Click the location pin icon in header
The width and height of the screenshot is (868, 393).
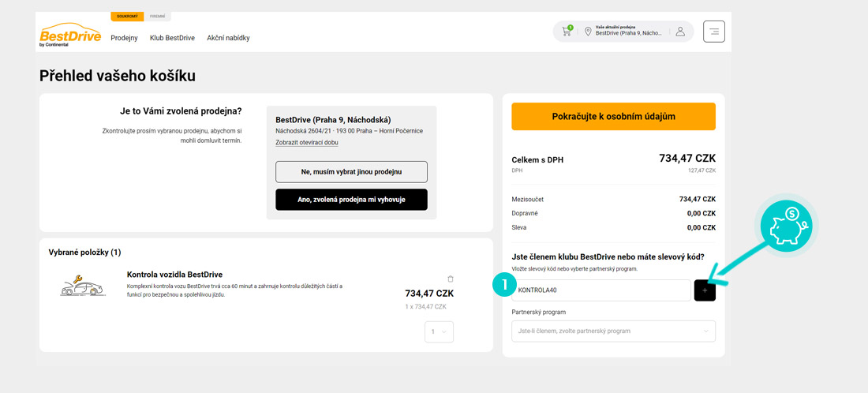pyautogui.click(x=588, y=32)
